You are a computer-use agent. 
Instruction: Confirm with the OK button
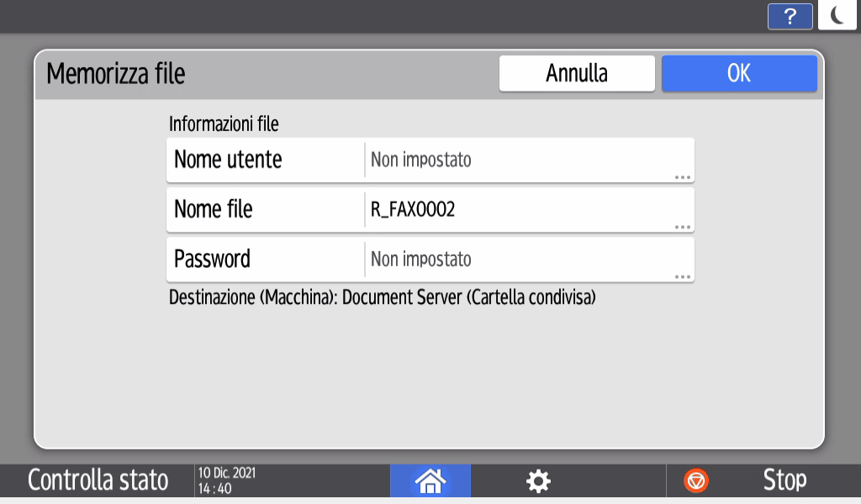(x=738, y=73)
